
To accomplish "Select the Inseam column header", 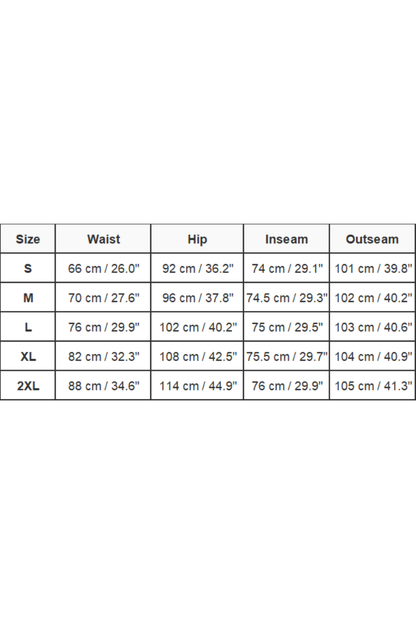I will (x=287, y=239).
